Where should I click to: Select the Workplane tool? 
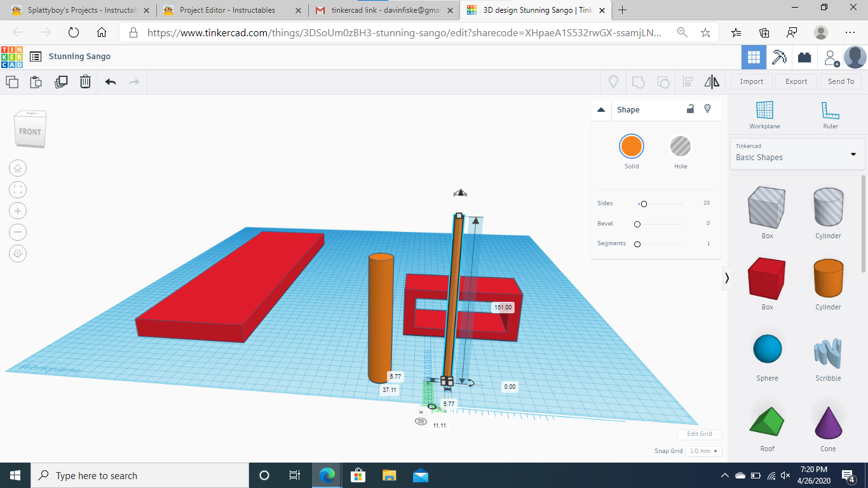click(x=764, y=114)
